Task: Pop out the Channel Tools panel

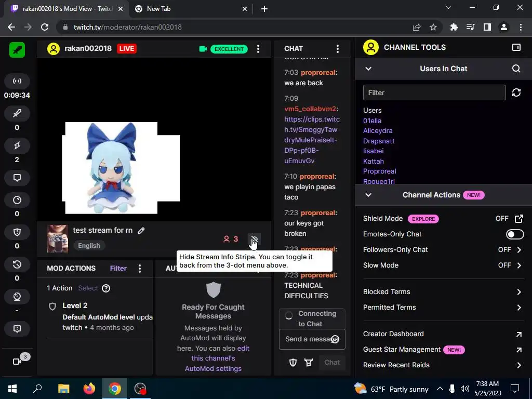Action: [516, 47]
